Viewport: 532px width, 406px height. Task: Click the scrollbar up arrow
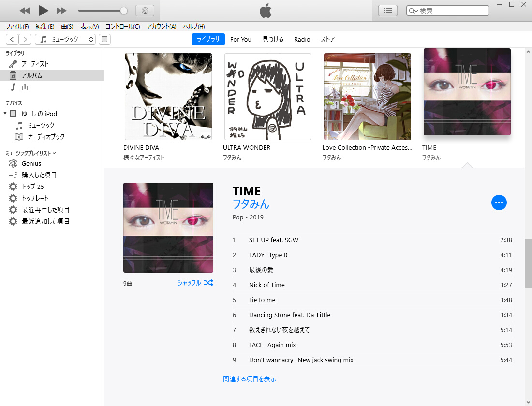point(528,52)
